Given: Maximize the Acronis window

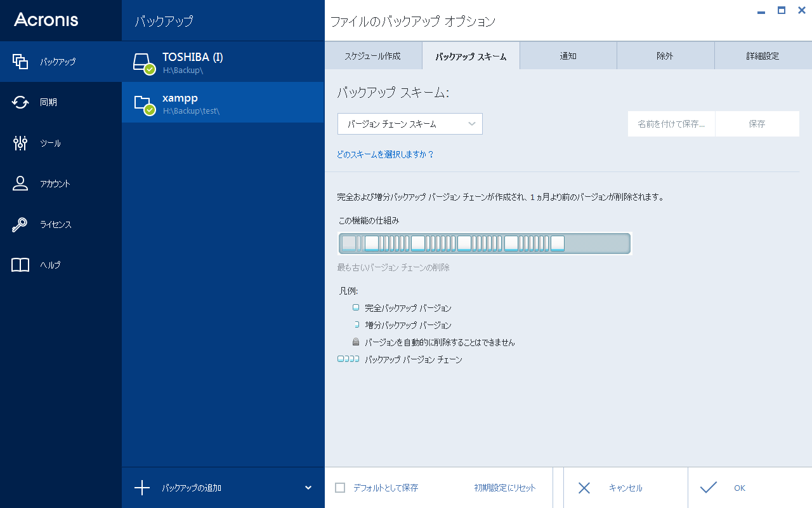Looking at the screenshot, I should click(x=782, y=10).
